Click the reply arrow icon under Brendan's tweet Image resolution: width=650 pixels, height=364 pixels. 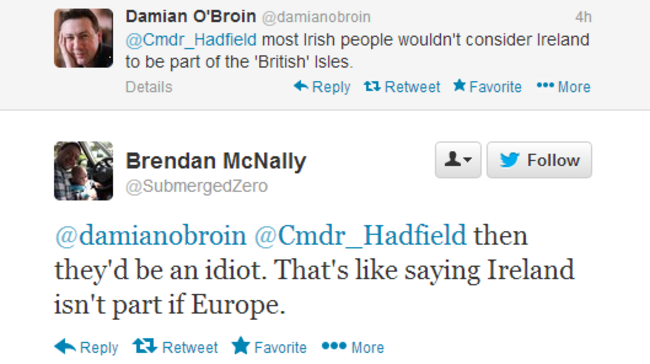[65, 346]
